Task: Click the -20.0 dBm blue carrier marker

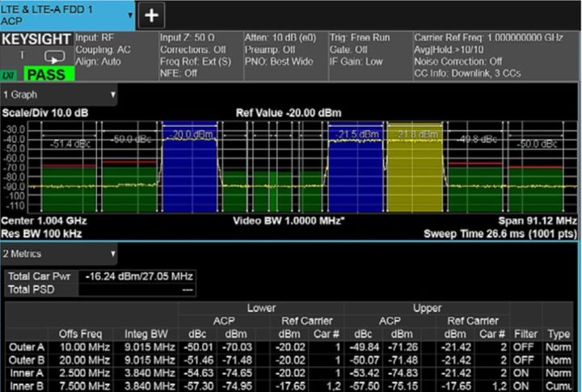Action: [190, 134]
